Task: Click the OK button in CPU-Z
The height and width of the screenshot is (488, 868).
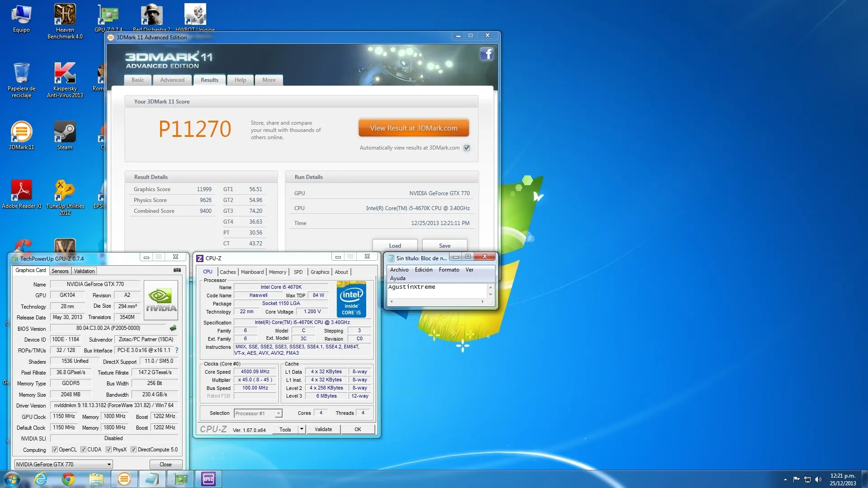Action: click(x=358, y=429)
